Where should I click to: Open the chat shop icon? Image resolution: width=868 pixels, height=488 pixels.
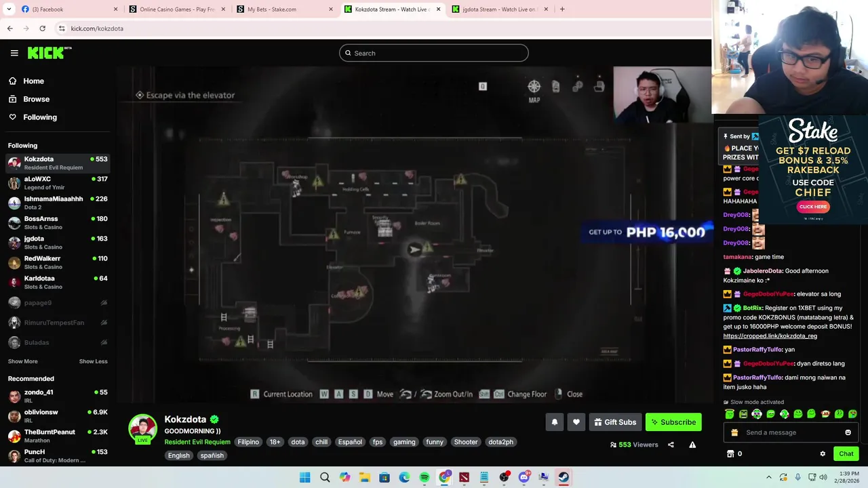point(730,454)
